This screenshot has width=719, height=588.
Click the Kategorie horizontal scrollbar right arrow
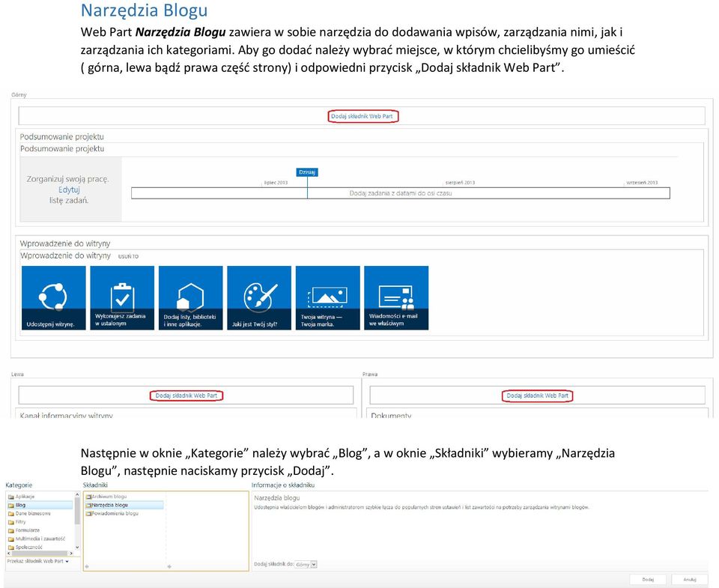pos(70,554)
